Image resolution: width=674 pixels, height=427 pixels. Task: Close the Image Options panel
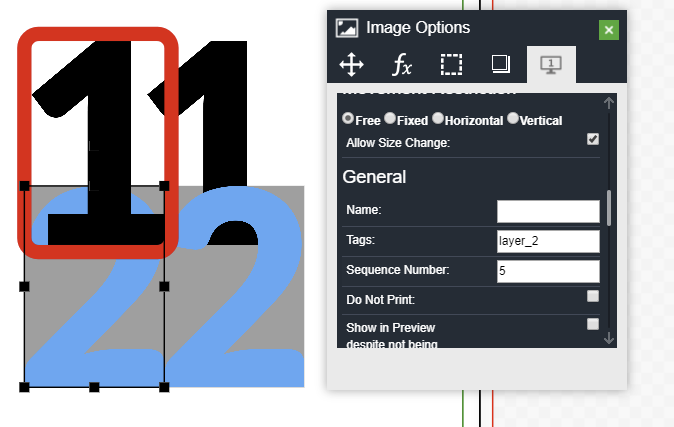[608, 29]
